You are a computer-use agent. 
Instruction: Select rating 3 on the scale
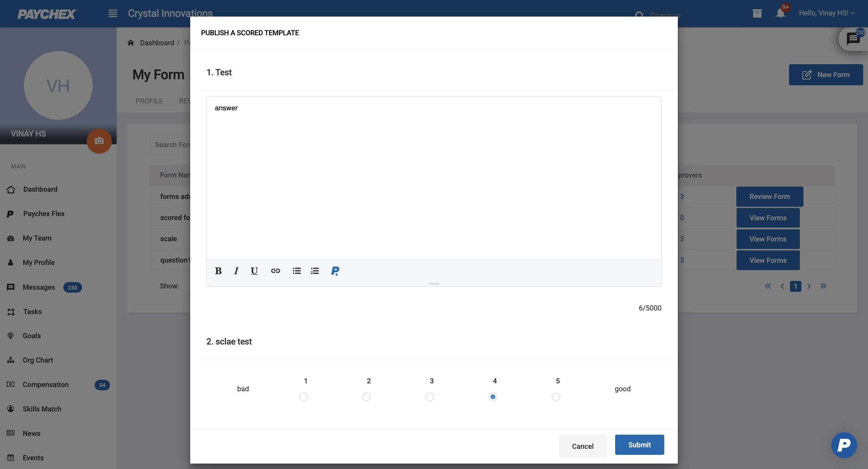(429, 397)
